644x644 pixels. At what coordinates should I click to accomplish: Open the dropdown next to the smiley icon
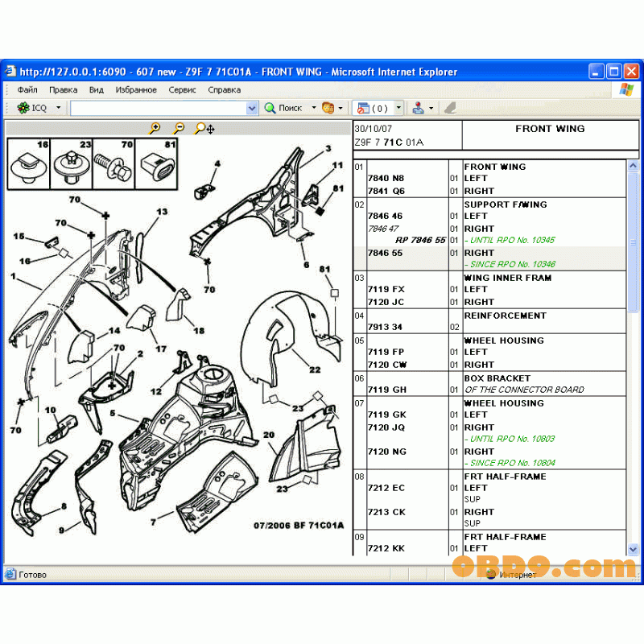pyautogui.click(x=341, y=107)
